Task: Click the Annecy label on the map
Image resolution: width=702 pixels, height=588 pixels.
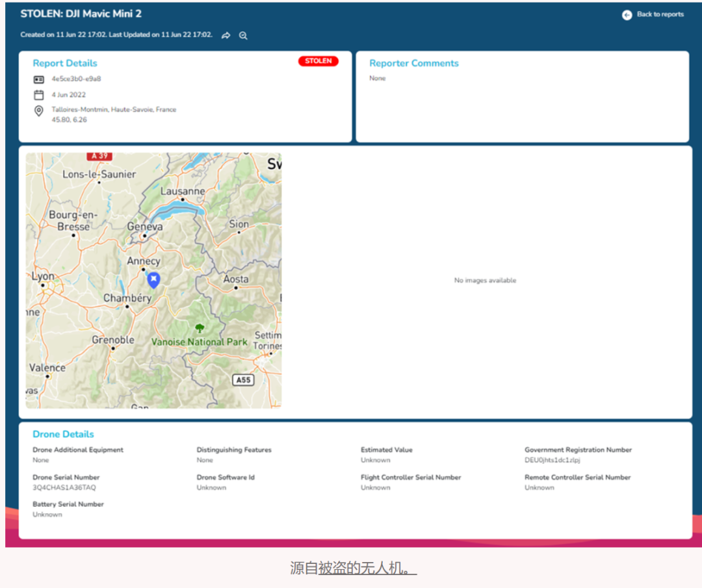Action: pos(143,261)
